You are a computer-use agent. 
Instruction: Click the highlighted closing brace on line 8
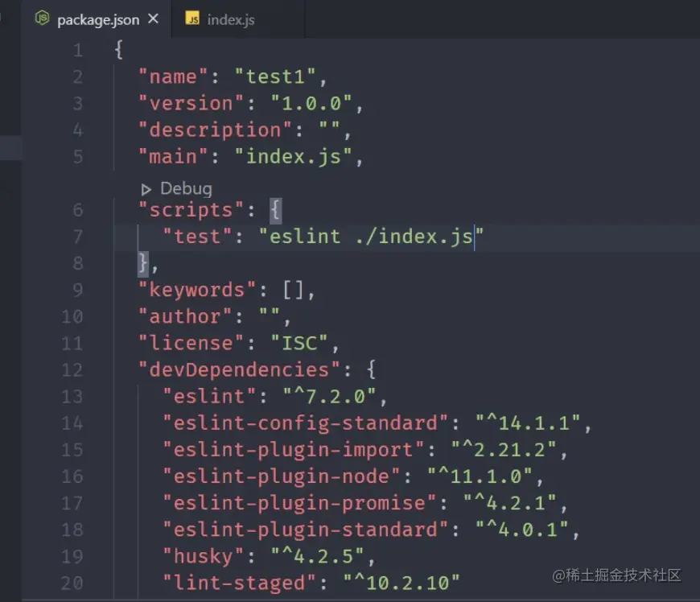[x=143, y=263]
